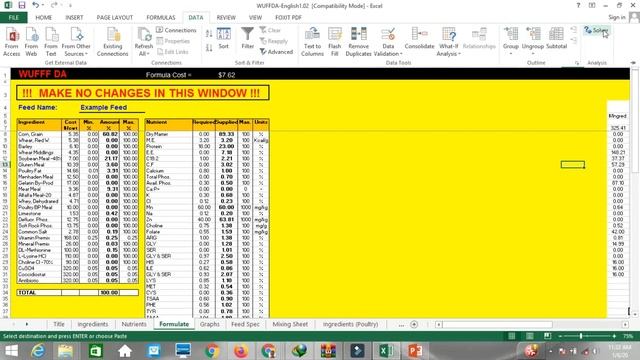
Task: Switch to INSERT ribbon tab
Action: [x=74, y=18]
